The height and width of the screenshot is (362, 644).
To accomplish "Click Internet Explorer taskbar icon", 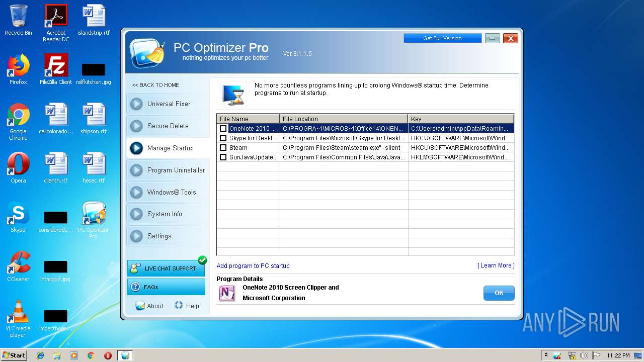I will [40, 355].
